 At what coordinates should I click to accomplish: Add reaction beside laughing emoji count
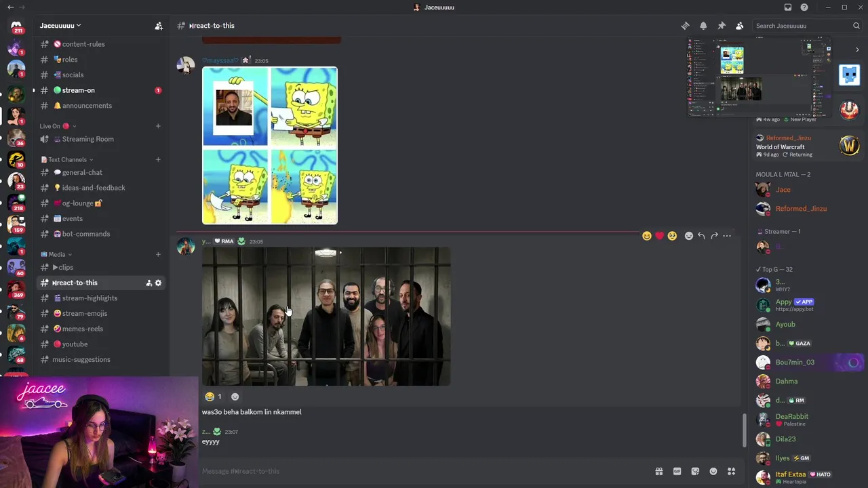click(235, 396)
